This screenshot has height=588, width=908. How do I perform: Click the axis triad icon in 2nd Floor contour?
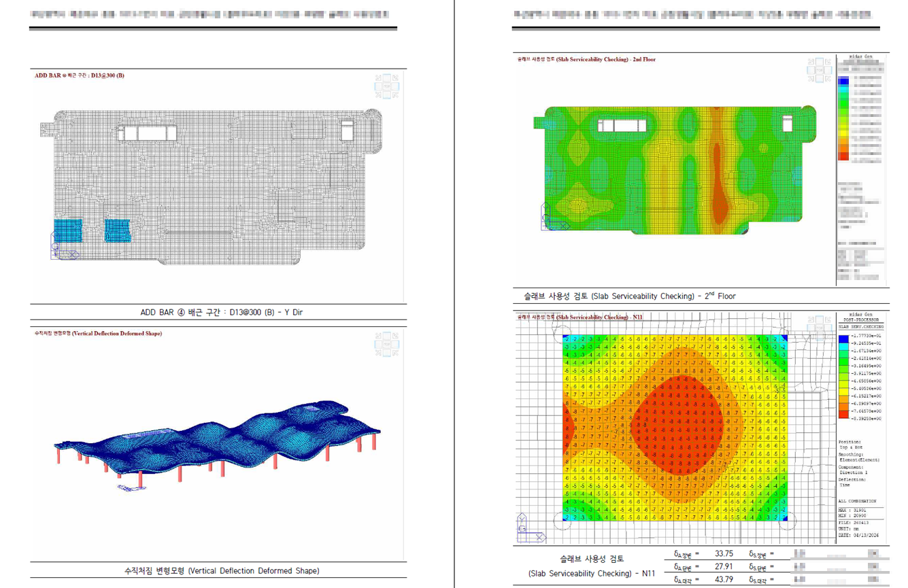pyautogui.click(x=554, y=218)
